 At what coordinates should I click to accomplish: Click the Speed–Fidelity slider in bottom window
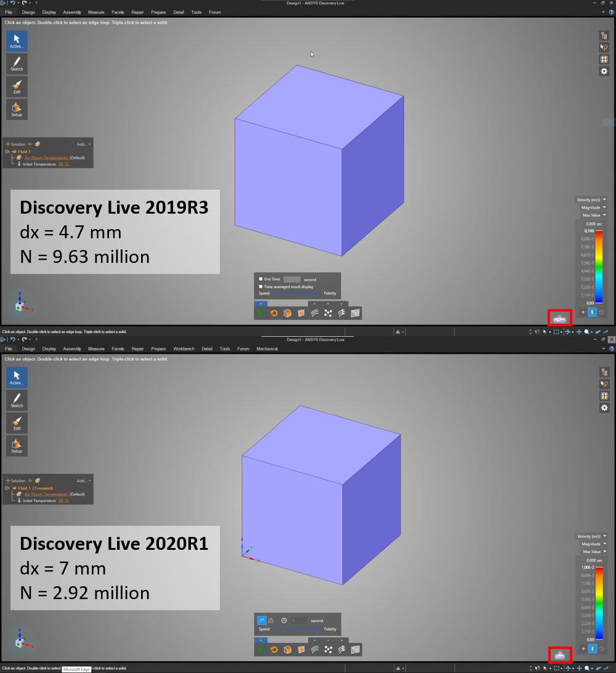click(297, 629)
